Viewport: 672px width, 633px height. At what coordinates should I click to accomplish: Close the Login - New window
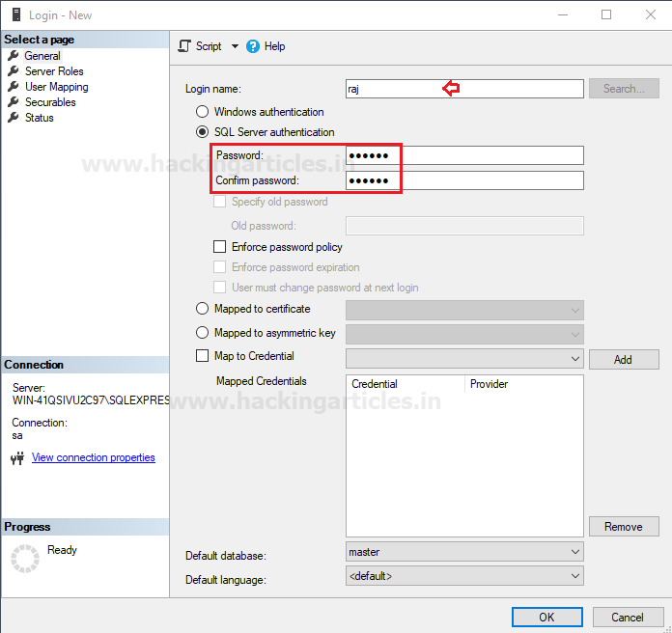[x=651, y=14]
